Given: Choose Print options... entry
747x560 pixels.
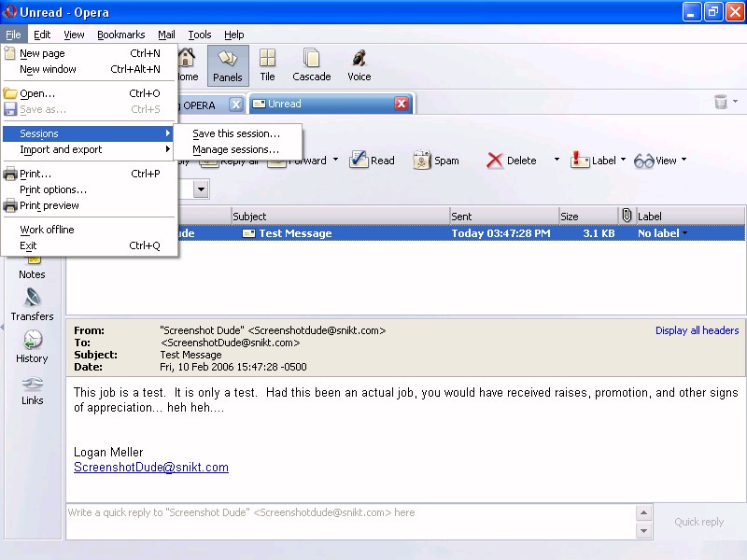Looking at the screenshot, I should click(x=90, y=189).
